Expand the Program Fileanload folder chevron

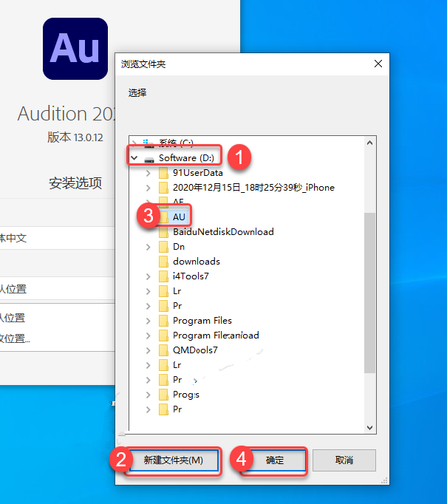149,336
